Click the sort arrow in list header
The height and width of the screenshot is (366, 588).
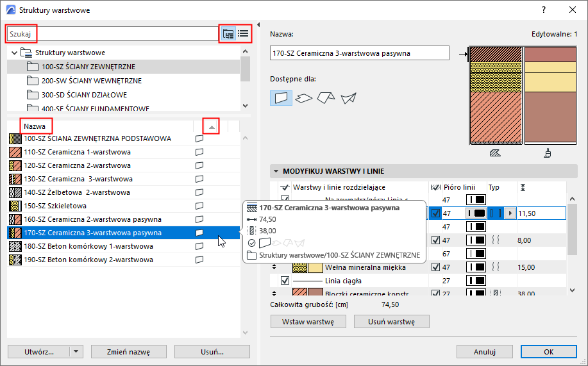(212, 127)
